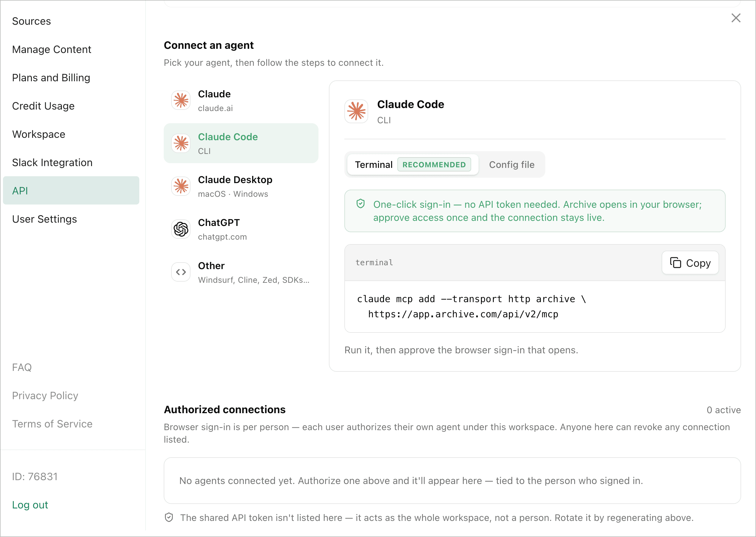Click Log out

[30, 505]
